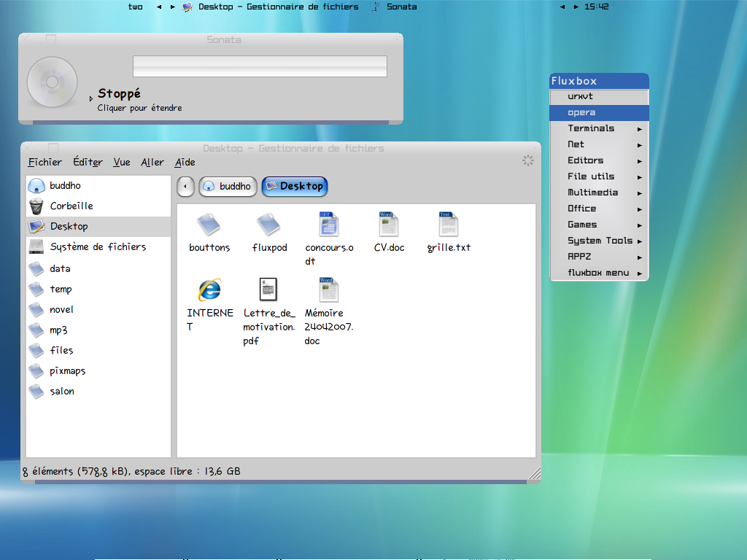
Task: Click the activity spinner in file manager
Action: point(528,160)
